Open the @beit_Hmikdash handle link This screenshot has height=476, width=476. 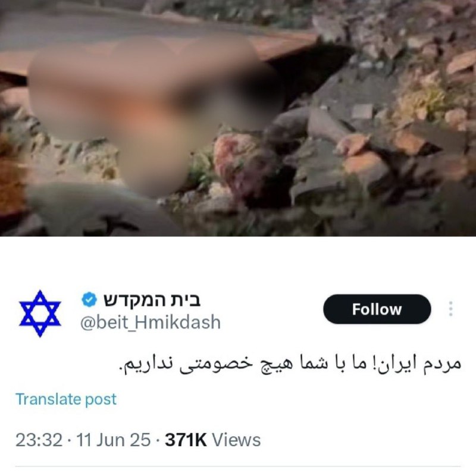click(x=151, y=322)
